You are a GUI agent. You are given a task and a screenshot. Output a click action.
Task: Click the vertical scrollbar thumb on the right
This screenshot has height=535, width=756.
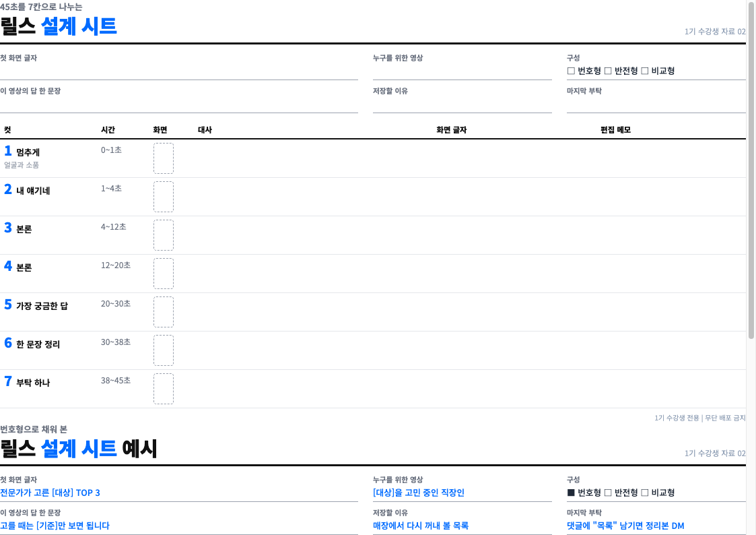pos(751,170)
